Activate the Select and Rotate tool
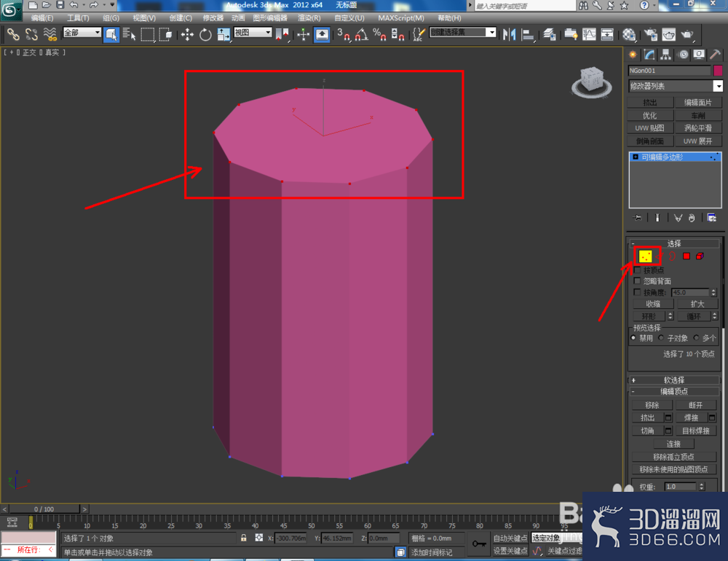This screenshot has width=728, height=561. 205,34
